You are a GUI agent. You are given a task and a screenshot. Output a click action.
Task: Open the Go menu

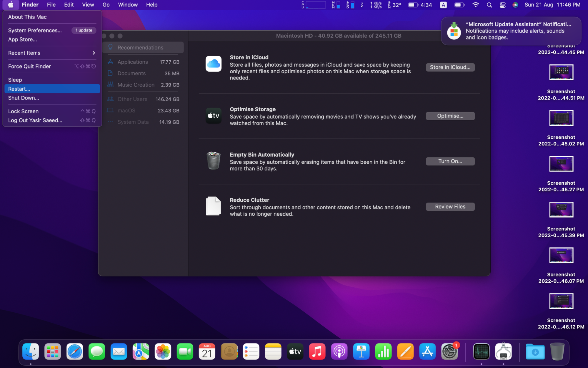(106, 5)
